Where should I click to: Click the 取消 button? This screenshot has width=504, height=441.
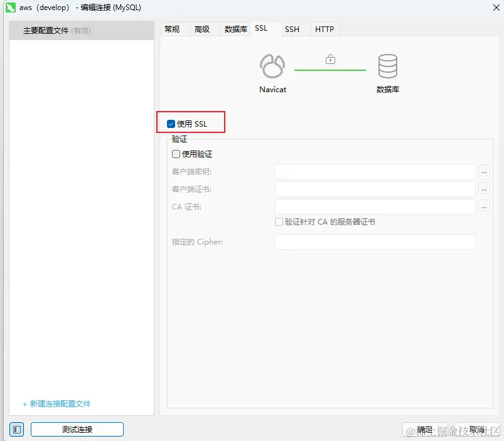point(477,430)
